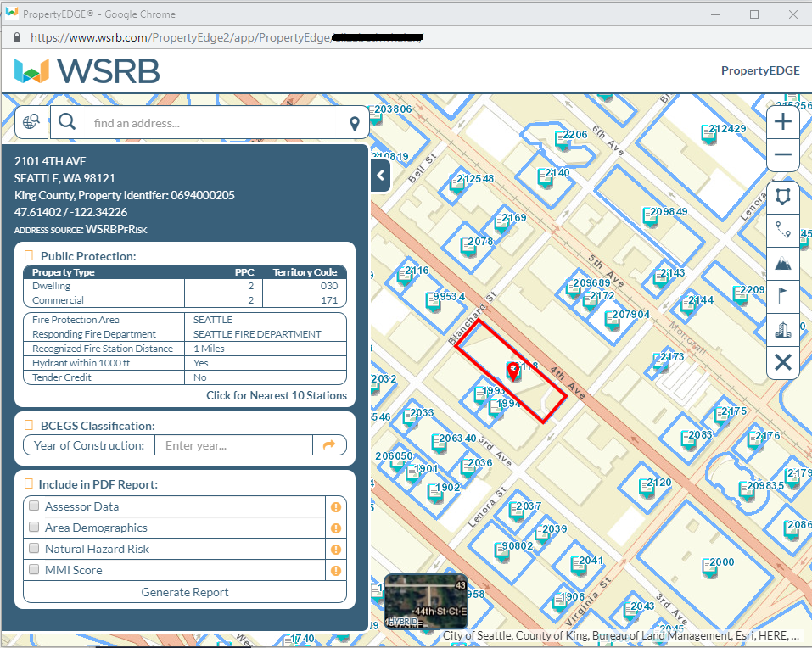Select the flag placemark tool

pyautogui.click(x=782, y=296)
